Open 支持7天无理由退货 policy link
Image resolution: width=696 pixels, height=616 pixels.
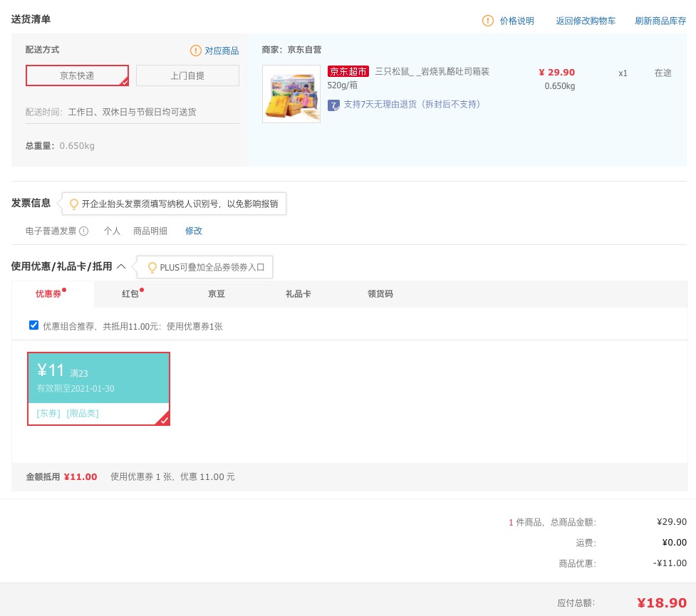pyautogui.click(x=412, y=104)
